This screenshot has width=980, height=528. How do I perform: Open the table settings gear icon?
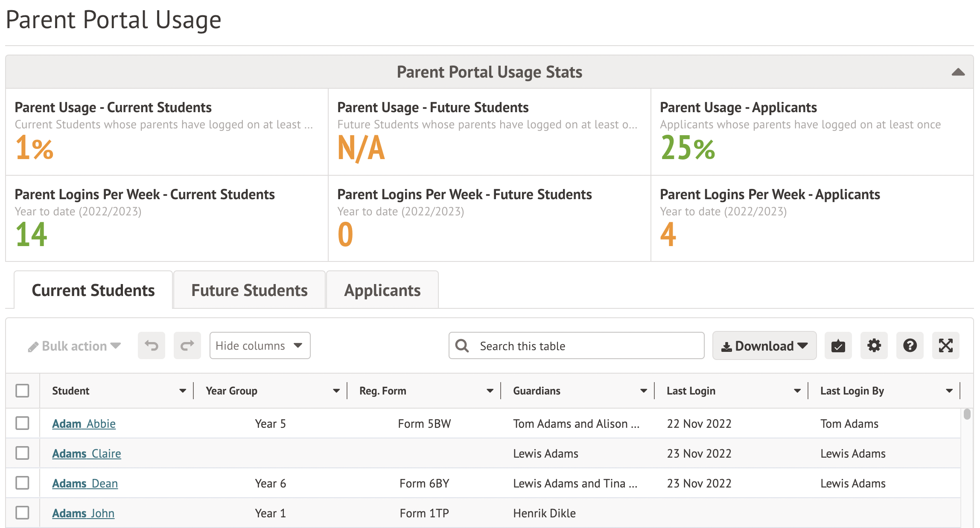[874, 345]
